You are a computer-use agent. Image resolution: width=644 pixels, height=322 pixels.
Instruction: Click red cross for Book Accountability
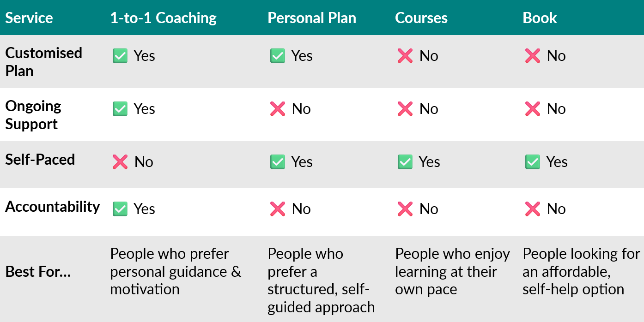533,209
